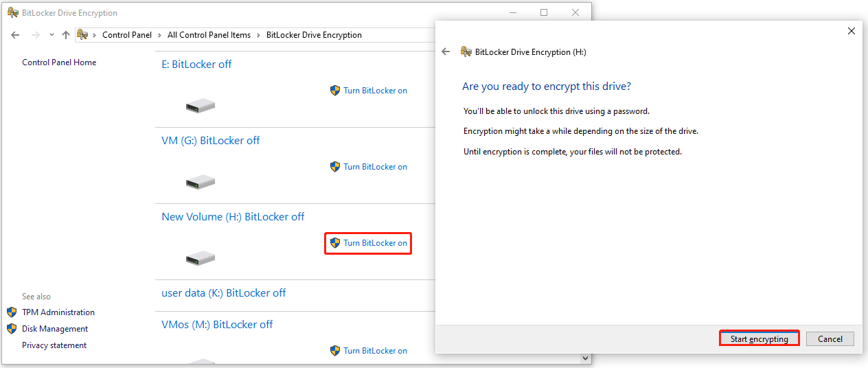
Task: Turn BitLocker on for drive E:
Action: click(375, 91)
